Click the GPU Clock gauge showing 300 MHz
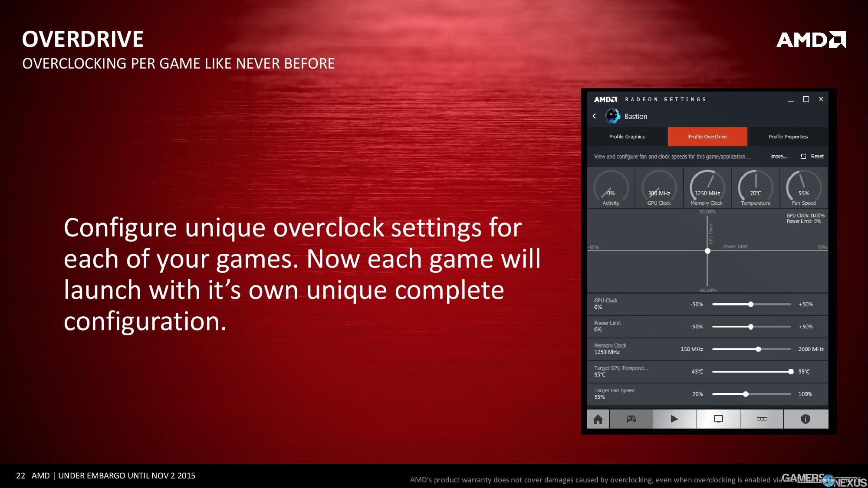 click(x=659, y=187)
